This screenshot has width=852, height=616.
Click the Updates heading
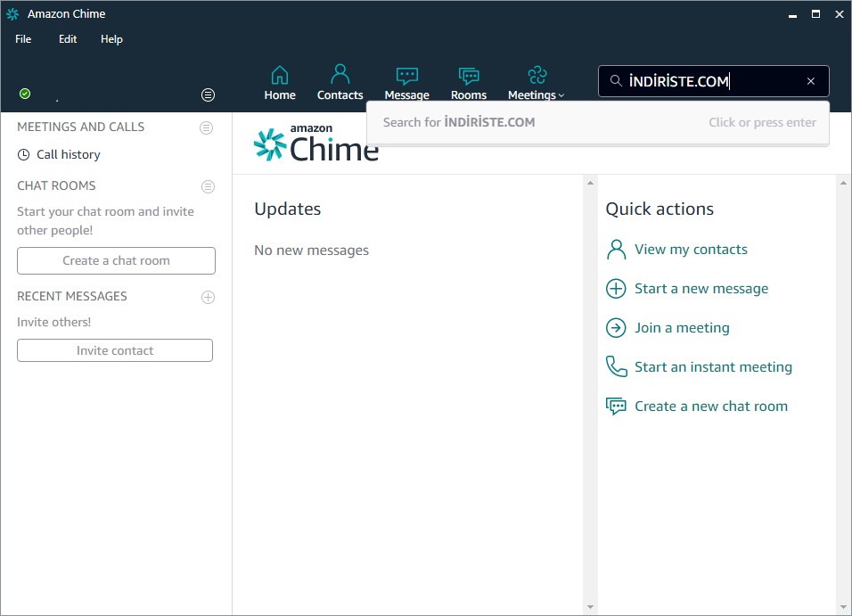point(288,209)
